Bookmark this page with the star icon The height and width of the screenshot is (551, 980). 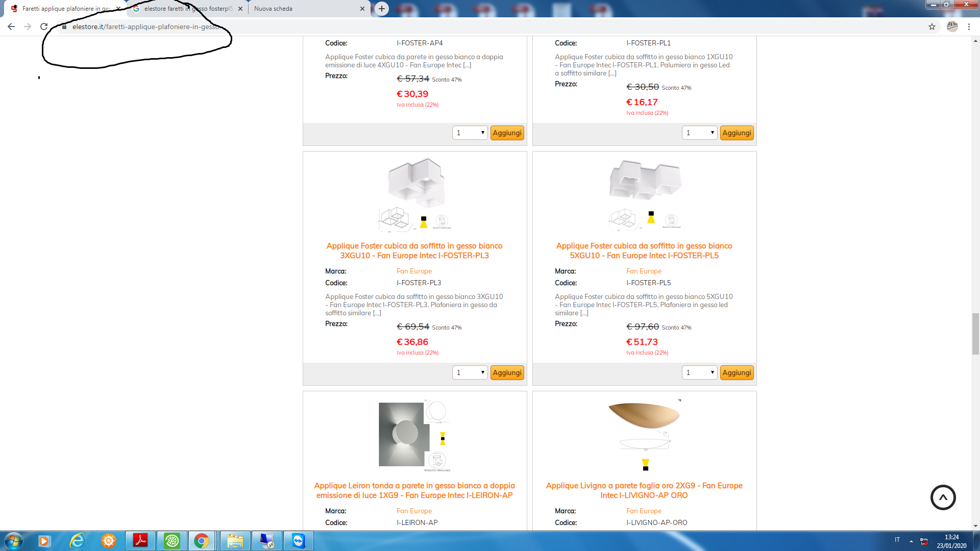point(932,27)
